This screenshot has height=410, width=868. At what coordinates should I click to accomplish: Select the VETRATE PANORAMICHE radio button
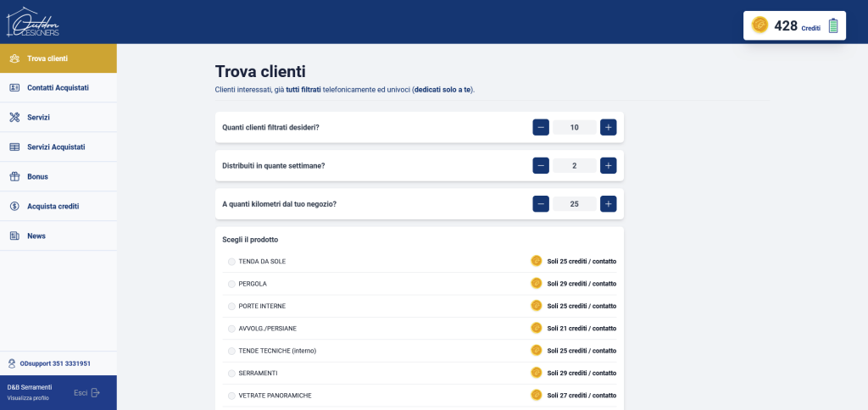231,396
